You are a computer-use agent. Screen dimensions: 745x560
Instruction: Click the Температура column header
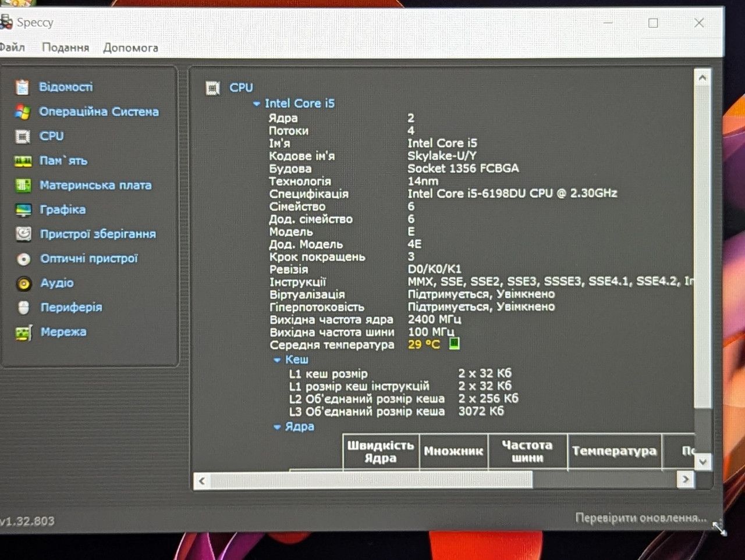(614, 451)
